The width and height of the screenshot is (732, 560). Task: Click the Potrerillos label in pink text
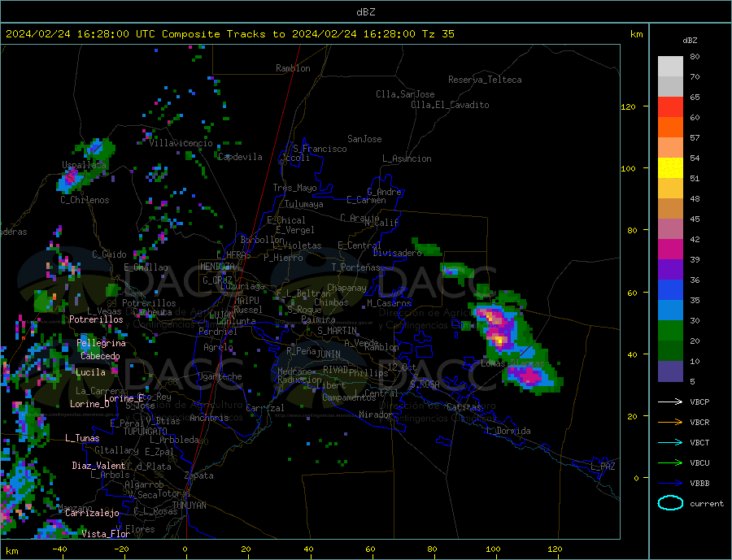[x=96, y=319]
